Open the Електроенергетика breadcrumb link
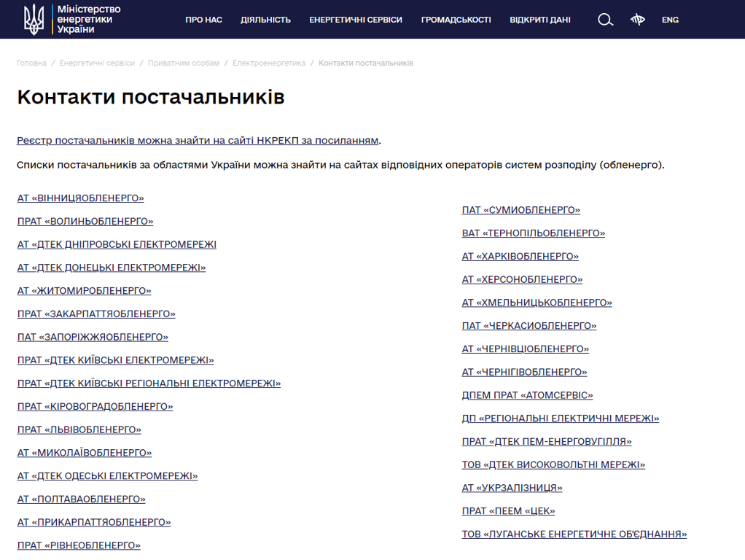 coord(270,63)
